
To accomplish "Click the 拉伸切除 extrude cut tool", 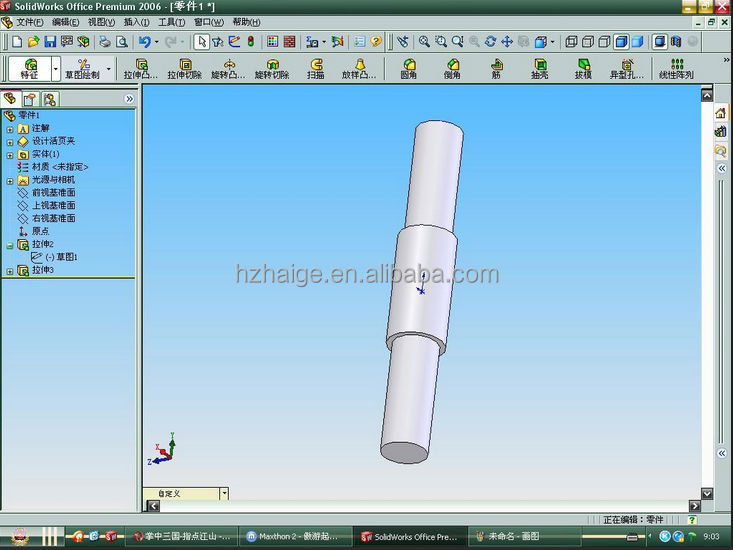I will [x=184, y=68].
